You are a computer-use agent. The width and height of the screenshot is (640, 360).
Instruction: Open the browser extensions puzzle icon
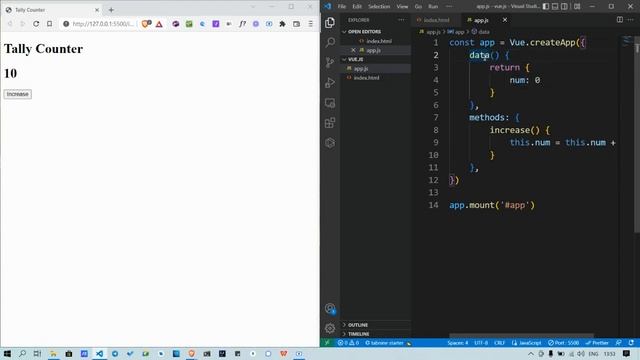coord(282,24)
